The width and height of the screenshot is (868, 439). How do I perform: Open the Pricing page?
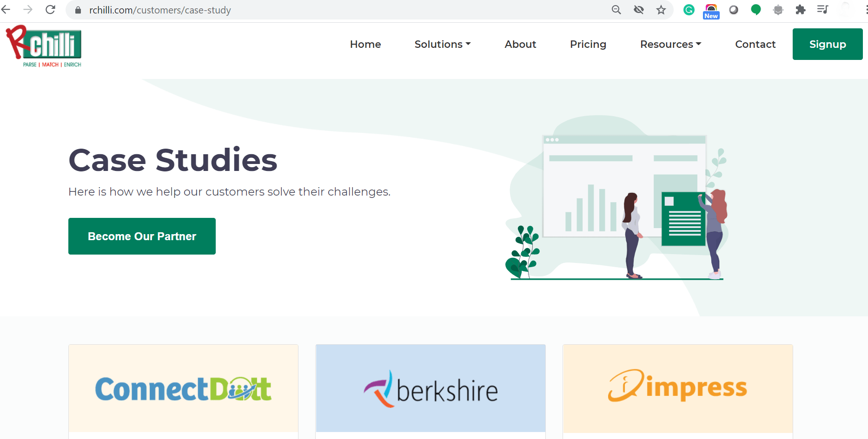tap(588, 44)
